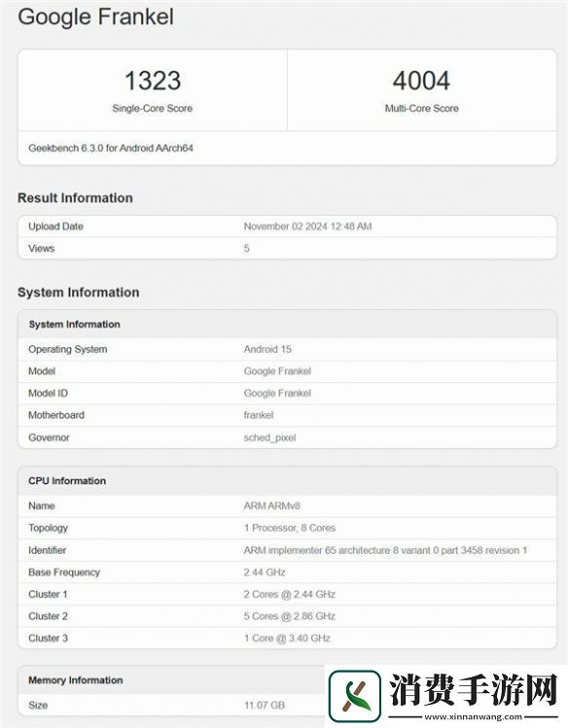
Task: Click the 11.07 GB memory size value
Action: (x=265, y=706)
